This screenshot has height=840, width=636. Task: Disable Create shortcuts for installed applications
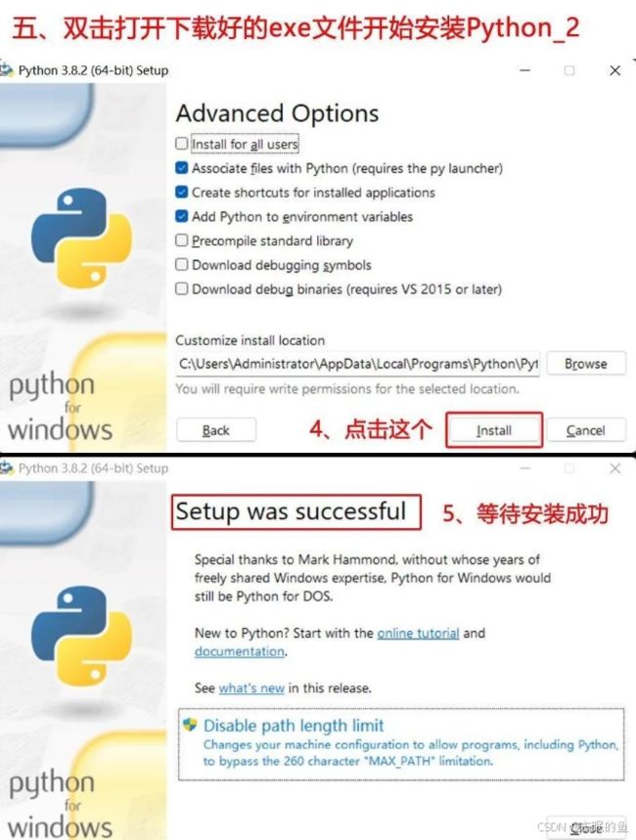click(x=182, y=192)
